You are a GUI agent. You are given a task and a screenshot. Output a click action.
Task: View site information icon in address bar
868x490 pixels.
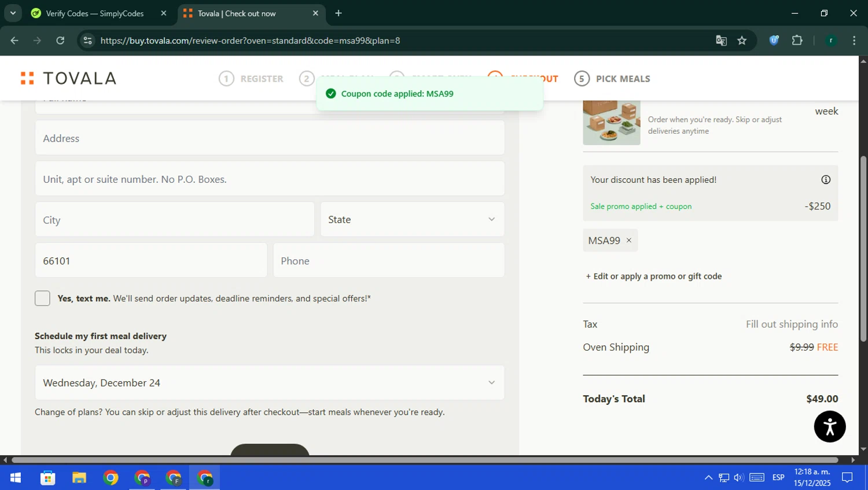(x=88, y=40)
